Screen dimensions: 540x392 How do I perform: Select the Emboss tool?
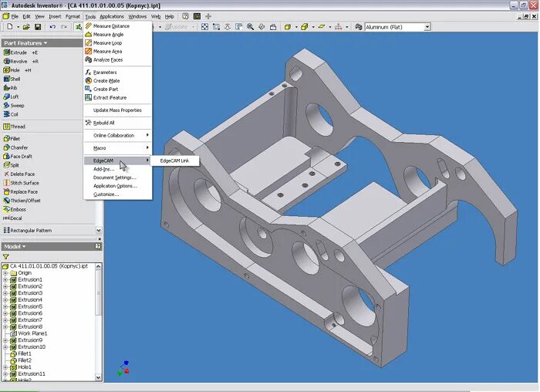pyautogui.click(x=15, y=209)
